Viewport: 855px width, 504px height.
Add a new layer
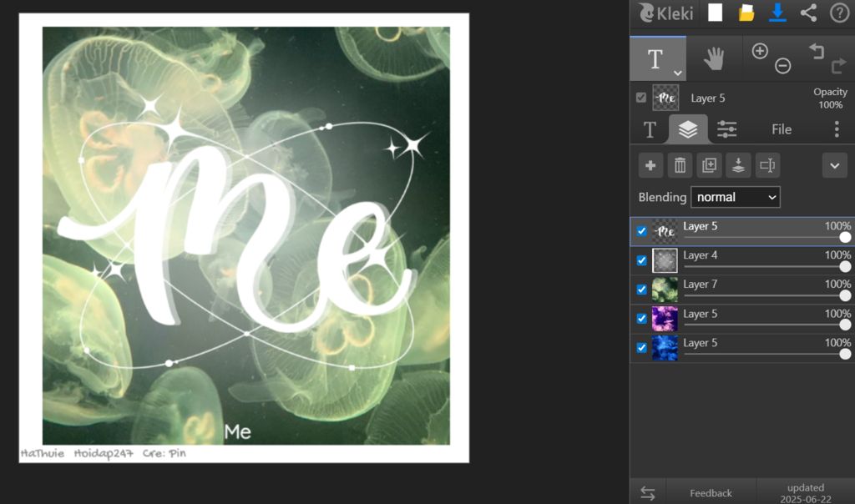click(x=650, y=166)
